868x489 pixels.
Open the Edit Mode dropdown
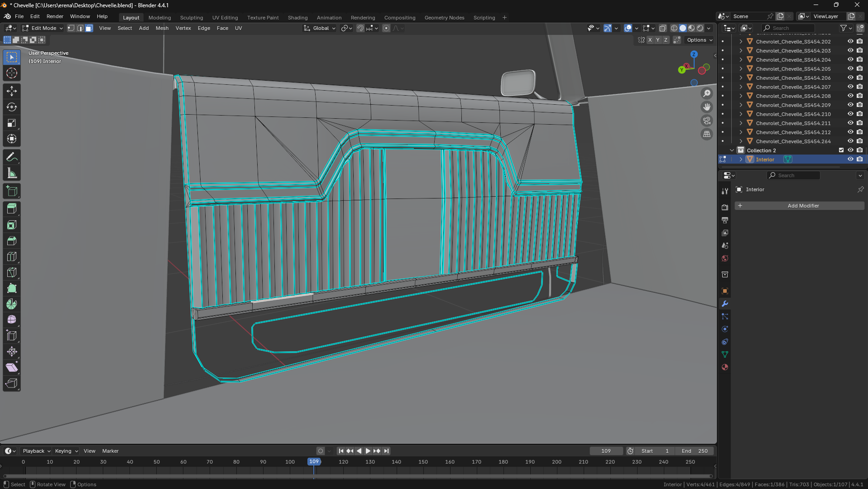pos(43,28)
